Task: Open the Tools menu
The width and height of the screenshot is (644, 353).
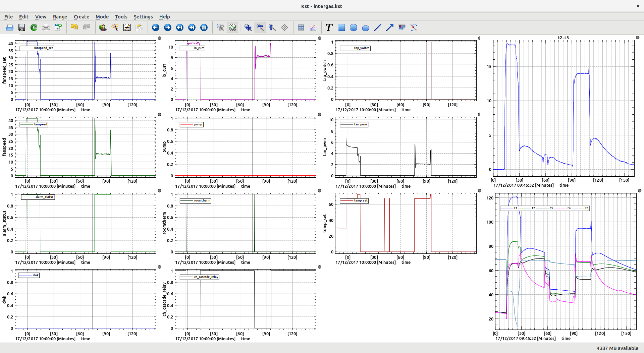Action: click(121, 17)
